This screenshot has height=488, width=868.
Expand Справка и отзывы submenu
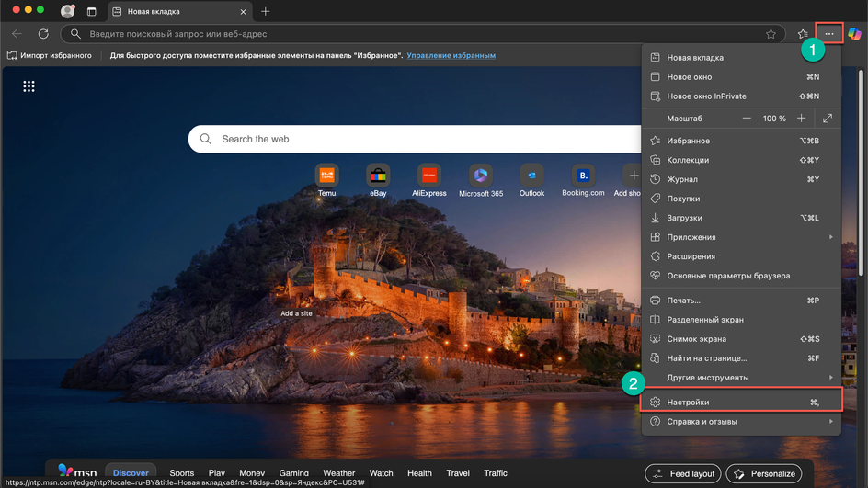741,422
